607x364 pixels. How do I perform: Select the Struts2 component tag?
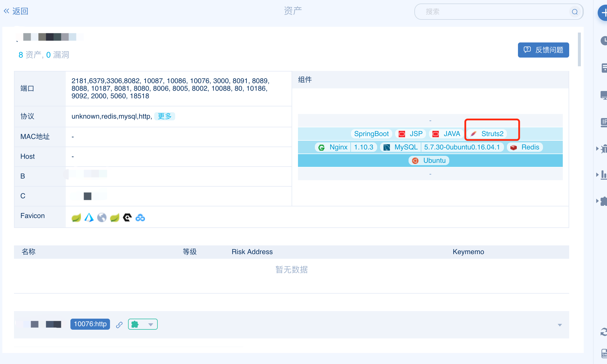pyautogui.click(x=487, y=134)
